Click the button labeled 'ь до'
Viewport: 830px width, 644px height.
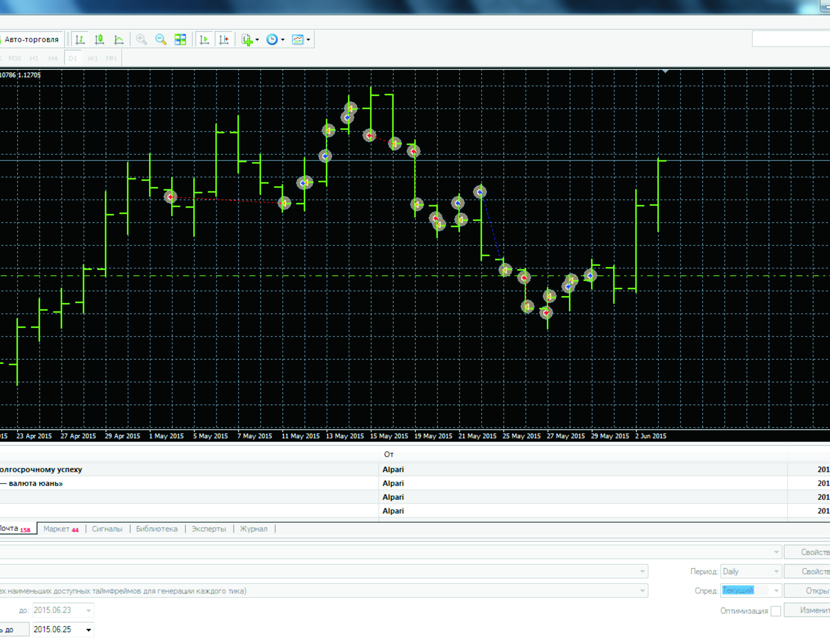pos(14,630)
